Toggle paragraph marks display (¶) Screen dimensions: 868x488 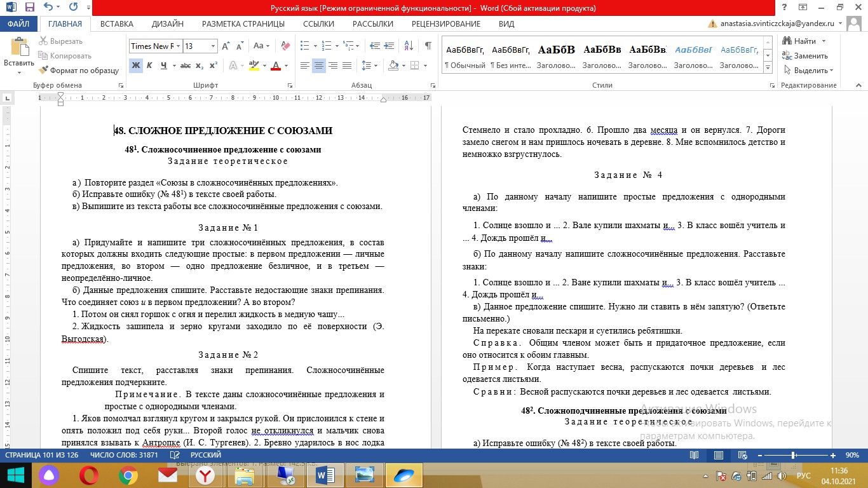[428, 46]
